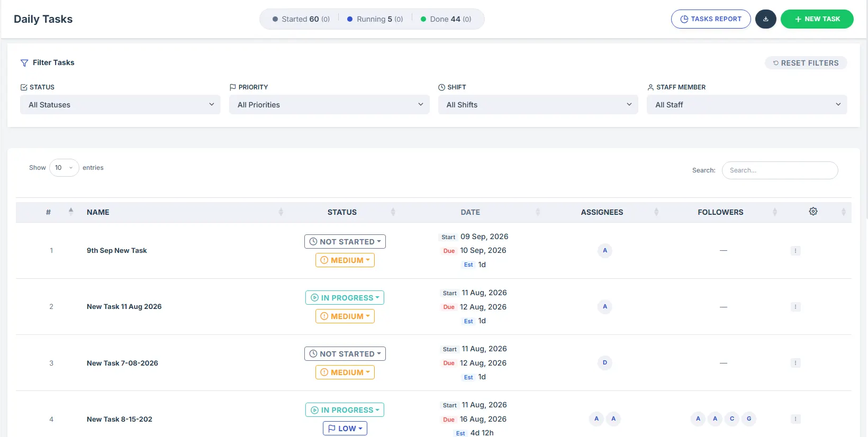
Task: Open the All Staff filter dropdown
Action: coord(747,105)
